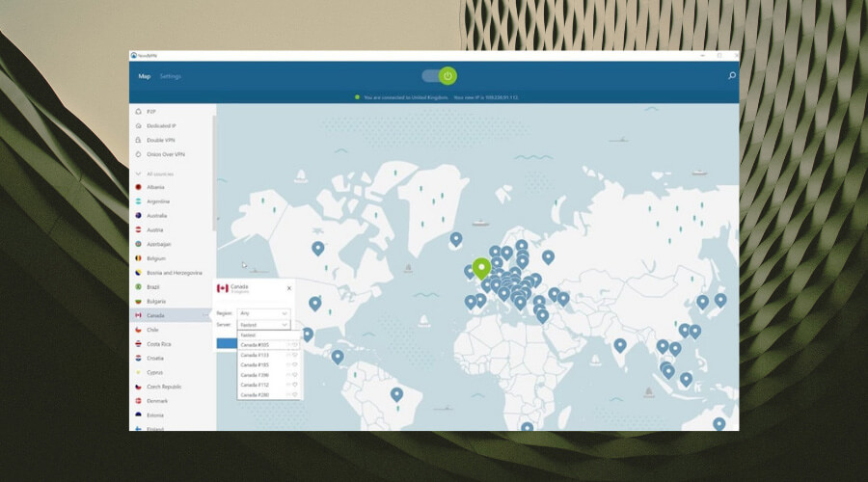Click the green connected map pin
The image size is (868, 482).
coord(482,267)
